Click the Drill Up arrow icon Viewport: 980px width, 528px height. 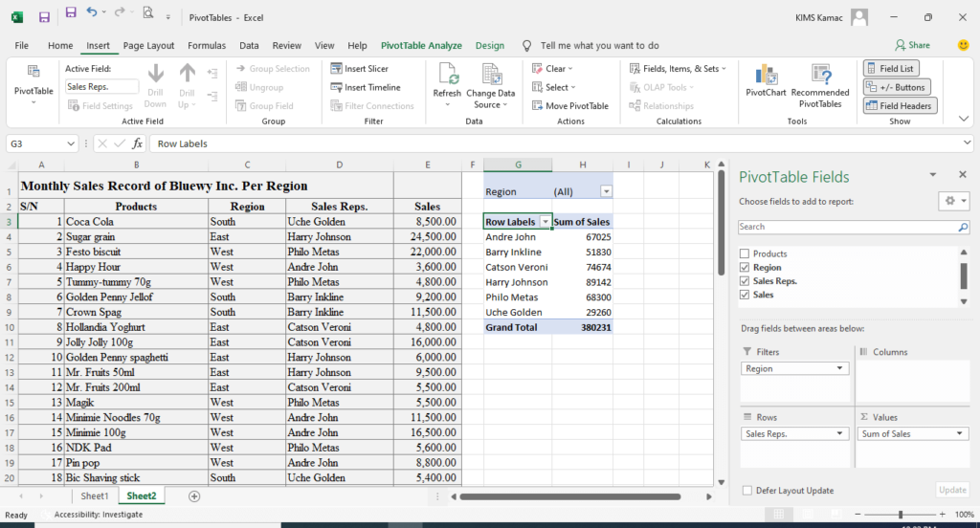pyautogui.click(x=187, y=74)
